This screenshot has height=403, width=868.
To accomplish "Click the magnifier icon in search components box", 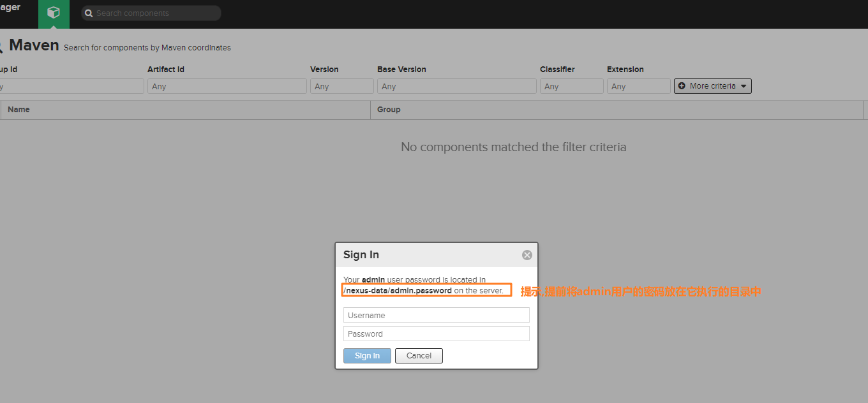I will (89, 13).
